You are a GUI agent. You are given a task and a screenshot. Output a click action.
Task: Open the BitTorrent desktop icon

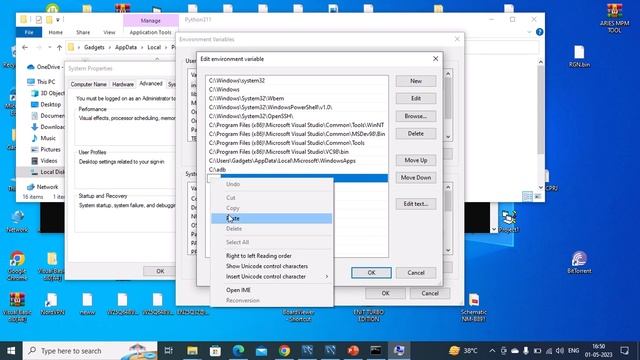coord(579,262)
